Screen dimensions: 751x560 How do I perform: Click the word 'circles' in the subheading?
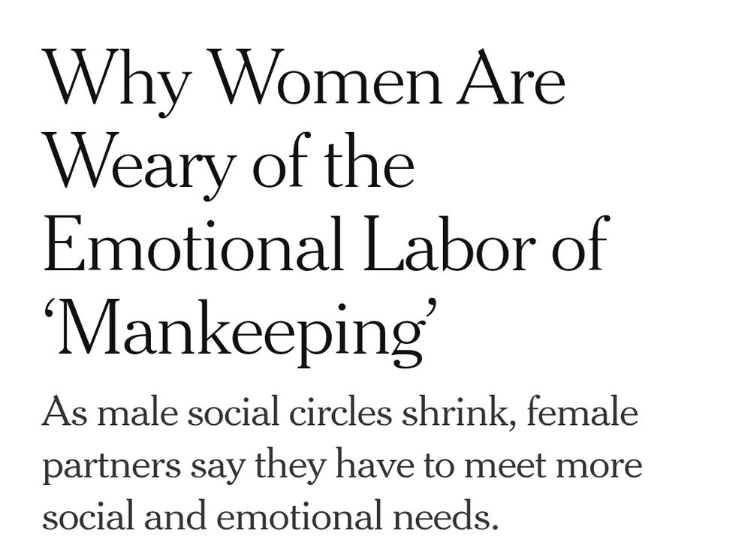tap(342, 411)
